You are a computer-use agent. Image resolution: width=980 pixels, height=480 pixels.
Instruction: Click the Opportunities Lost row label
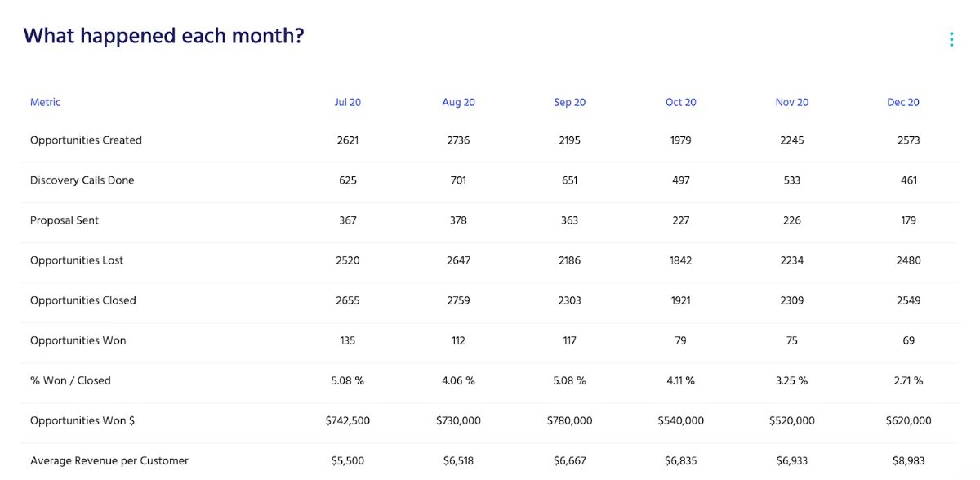click(x=77, y=260)
